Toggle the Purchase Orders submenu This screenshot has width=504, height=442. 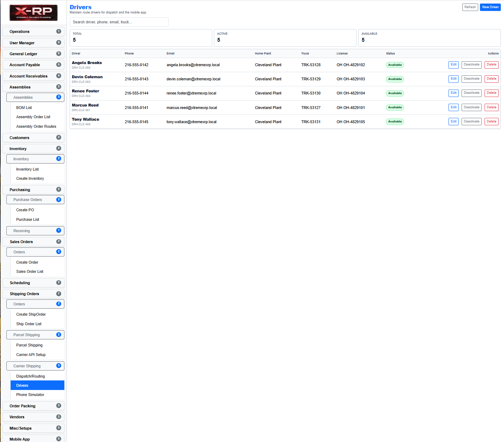(x=35, y=200)
